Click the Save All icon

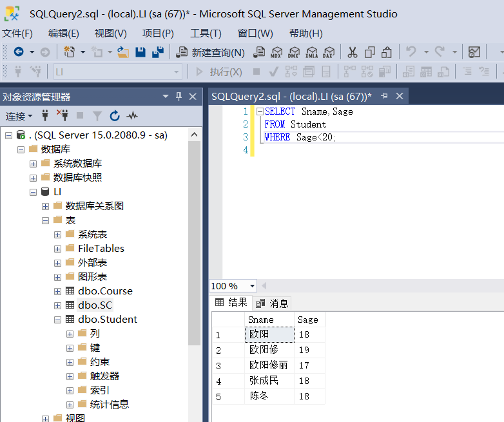pos(157,52)
